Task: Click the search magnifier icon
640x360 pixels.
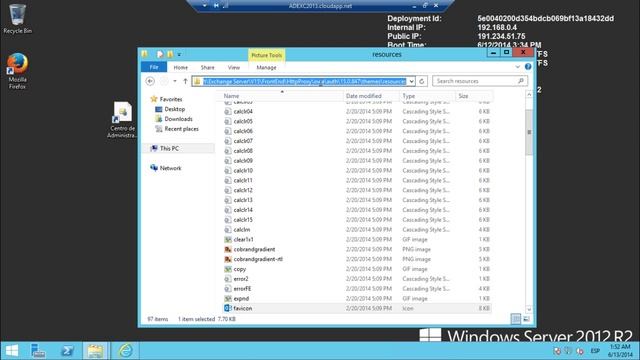Action: 520,81
